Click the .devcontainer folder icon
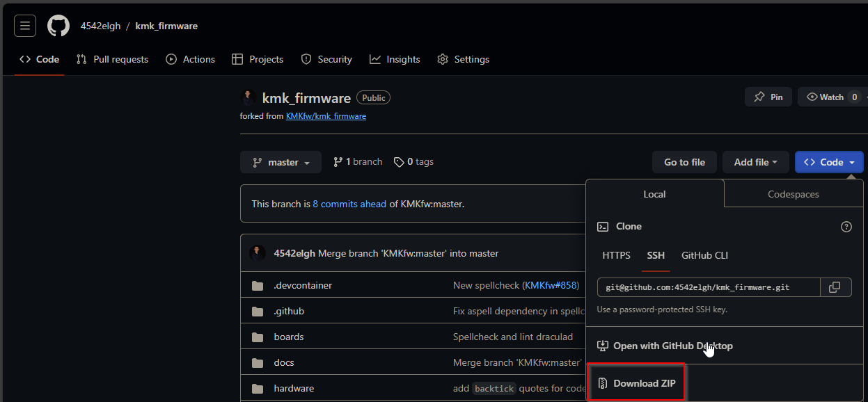Image resolution: width=868 pixels, height=402 pixels. click(258, 286)
